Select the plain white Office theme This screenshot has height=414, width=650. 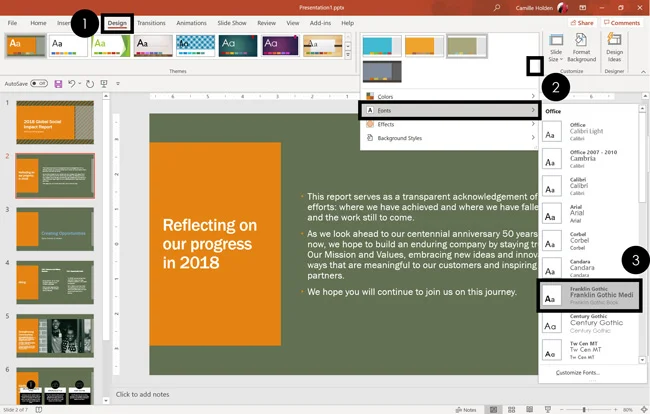point(68,46)
